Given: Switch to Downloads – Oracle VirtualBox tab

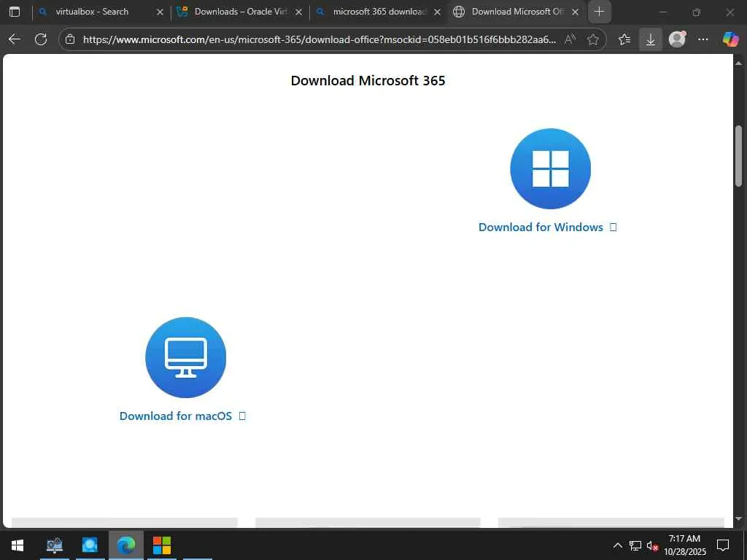Looking at the screenshot, I should coord(241,12).
